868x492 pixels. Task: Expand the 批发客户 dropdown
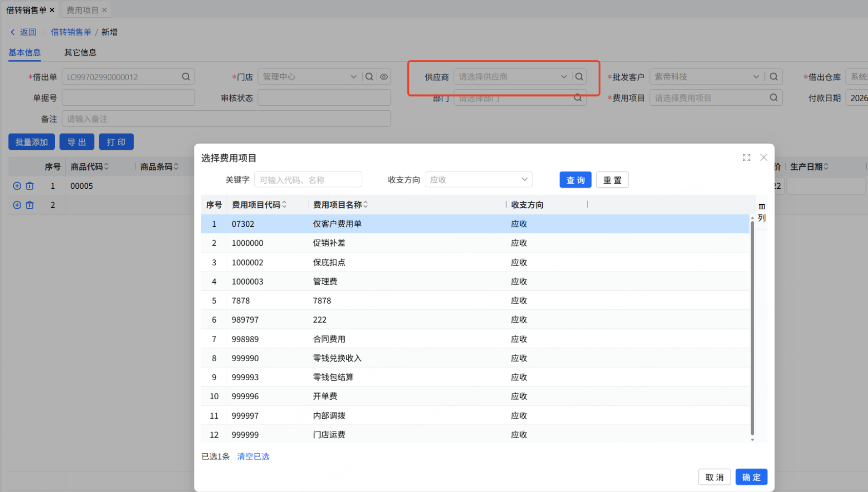pyautogui.click(x=756, y=76)
